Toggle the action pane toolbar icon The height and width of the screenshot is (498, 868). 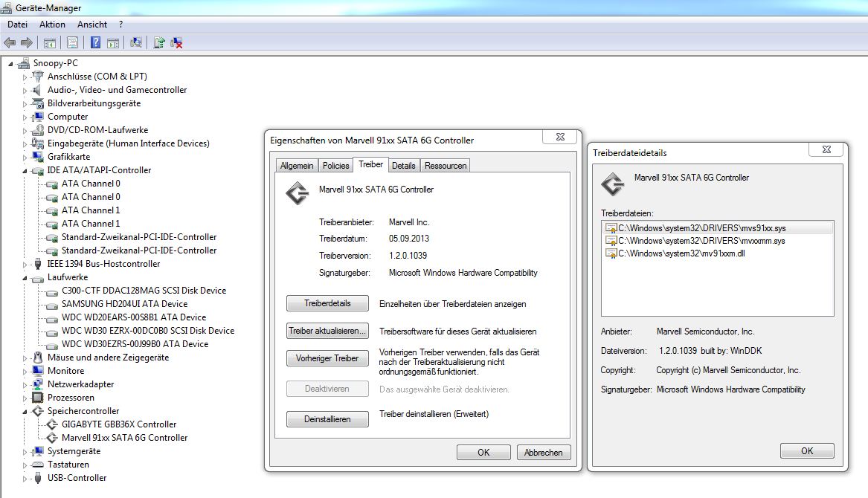(x=113, y=42)
